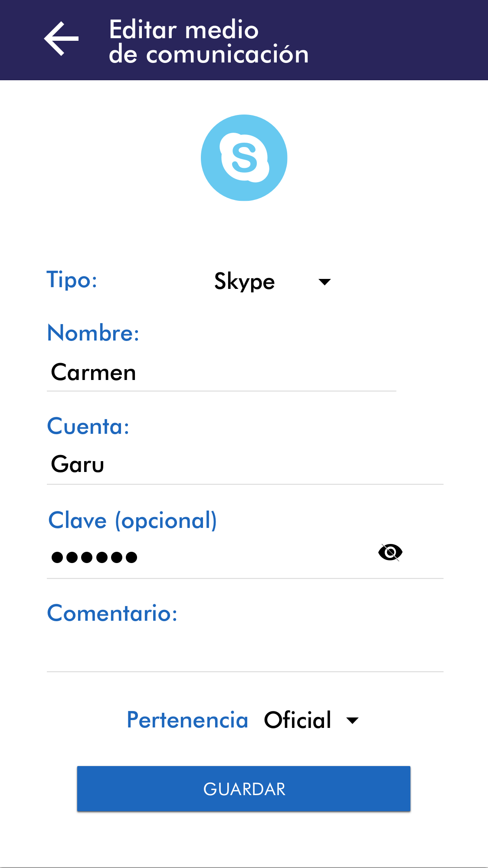The width and height of the screenshot is (488, 868).
Task: Click the dropdown arrow beside Oficial
Action: click(x=353, y=721)
